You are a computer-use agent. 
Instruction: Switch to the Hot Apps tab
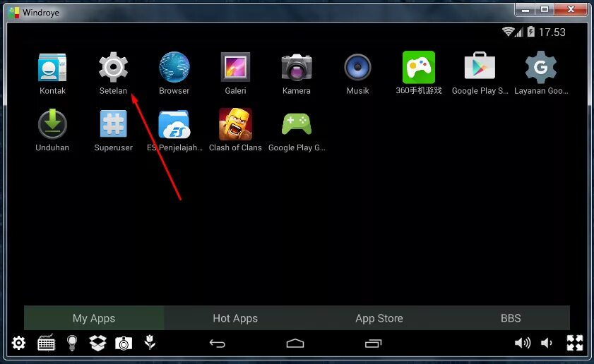[235, 318]
